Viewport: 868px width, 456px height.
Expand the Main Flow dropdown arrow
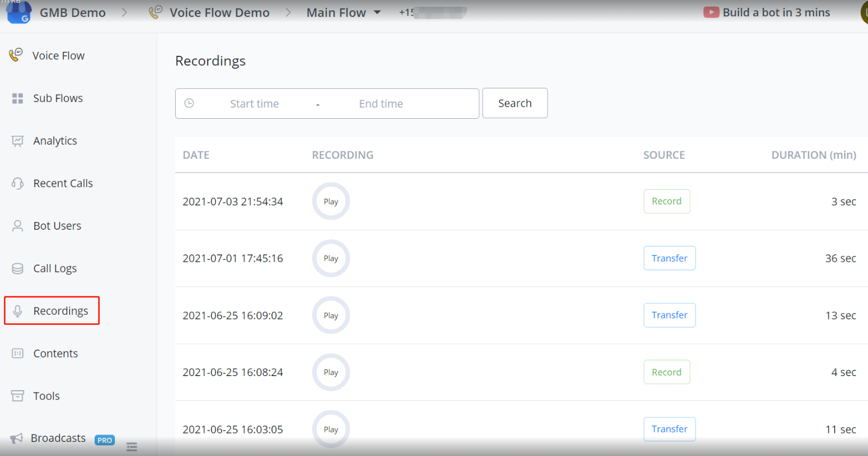click(377, 12)
